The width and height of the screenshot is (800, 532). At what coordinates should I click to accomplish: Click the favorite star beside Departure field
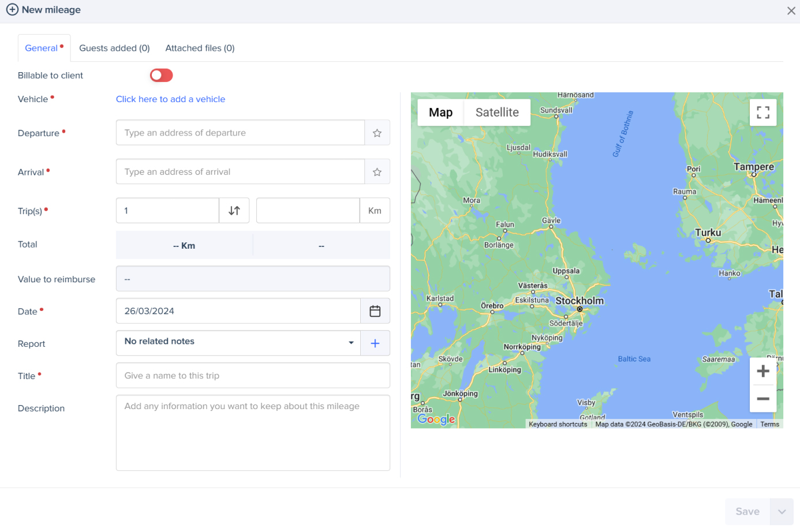pyautogui.click(x=377, y=133)
